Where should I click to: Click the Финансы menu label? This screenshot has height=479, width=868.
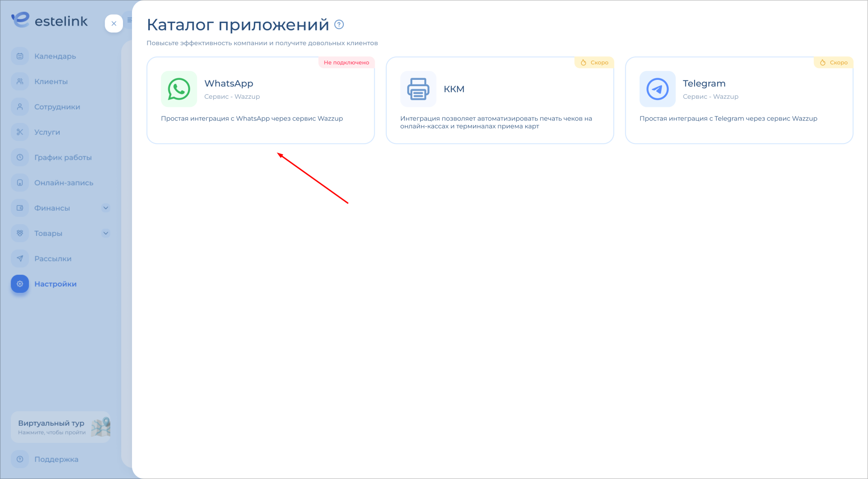click(x=52, y=208)
